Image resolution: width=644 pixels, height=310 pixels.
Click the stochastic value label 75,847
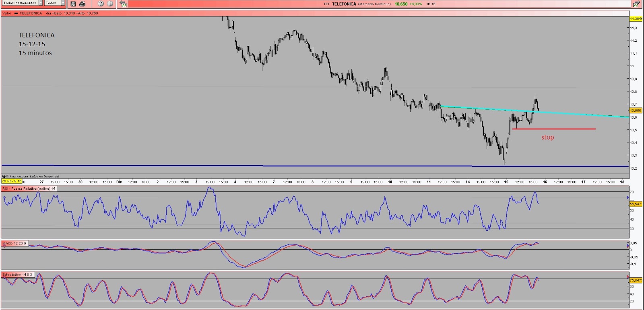(x=636, y=280)
